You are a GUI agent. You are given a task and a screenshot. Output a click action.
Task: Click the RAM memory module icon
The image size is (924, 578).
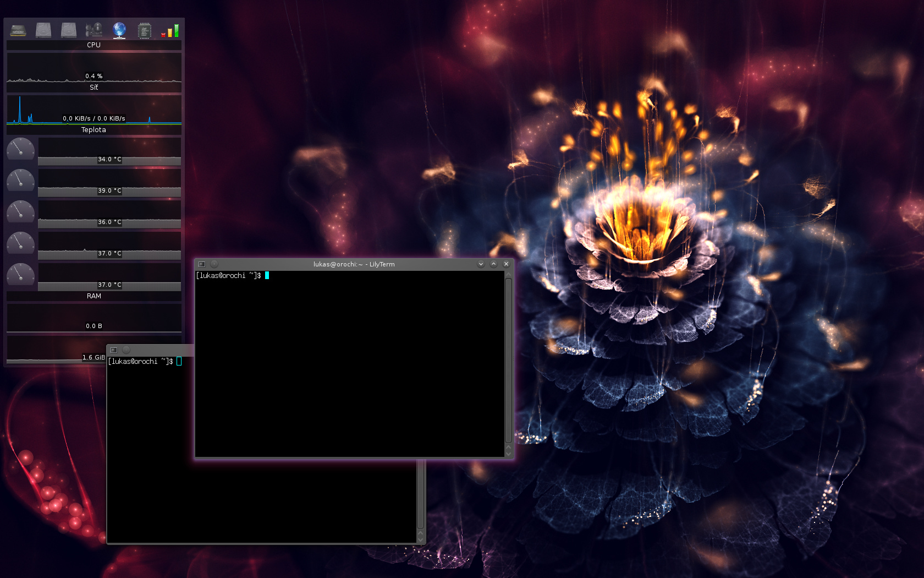18,31
